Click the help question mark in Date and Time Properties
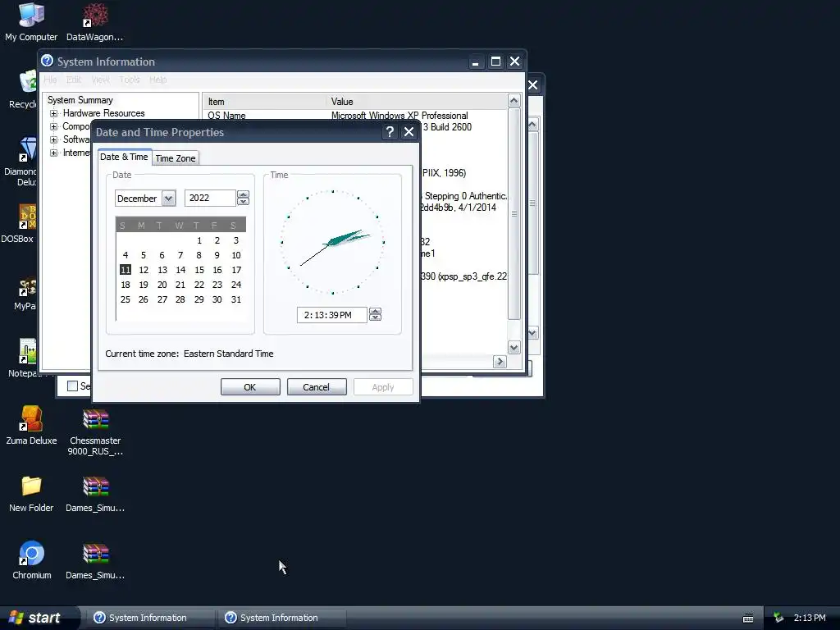840x630 pixels. point(390,132)
